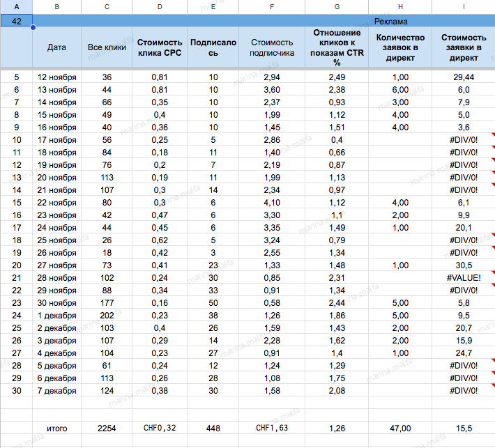Click the "22 ноября" date cell
The image size is (495, 448).
(57, 203)
